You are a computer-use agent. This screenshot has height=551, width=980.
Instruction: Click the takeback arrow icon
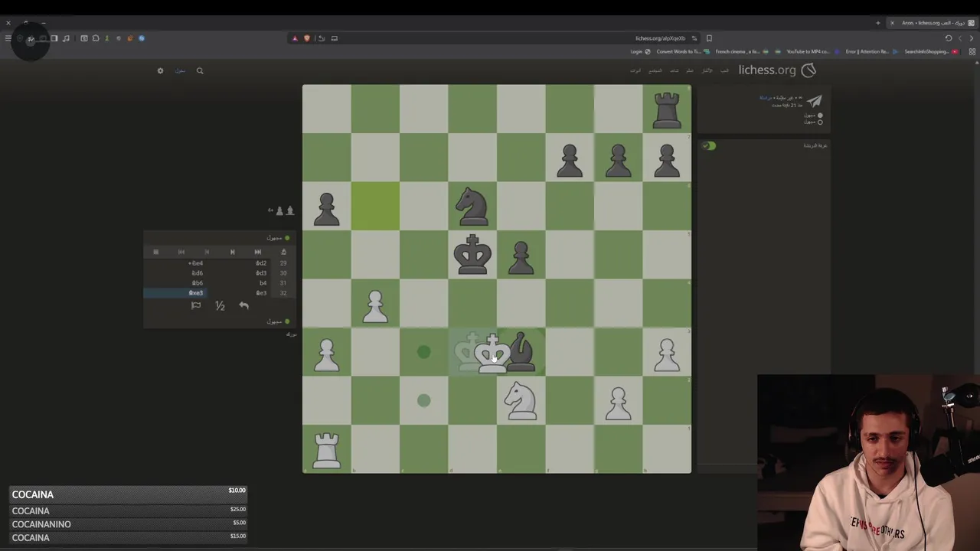(x=243, y=305)
